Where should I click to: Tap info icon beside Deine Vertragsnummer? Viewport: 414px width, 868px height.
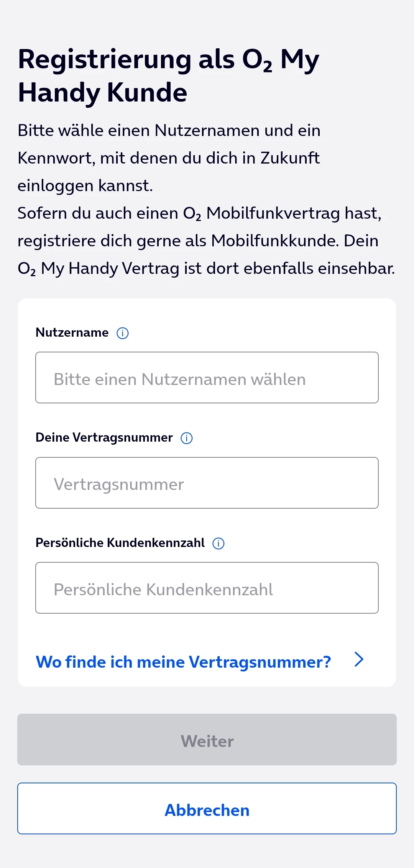tap(187, 438)
